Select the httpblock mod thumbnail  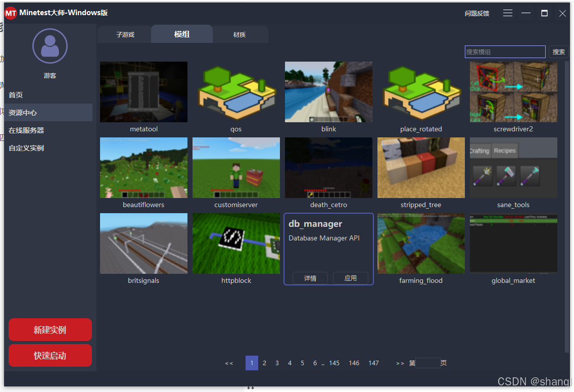point(236,243)
